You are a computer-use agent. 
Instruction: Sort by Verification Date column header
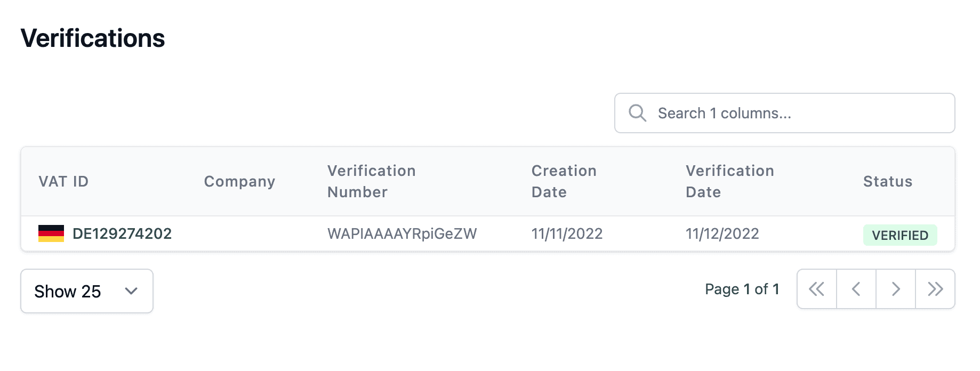pyautogui.click(x=729, y=181)
